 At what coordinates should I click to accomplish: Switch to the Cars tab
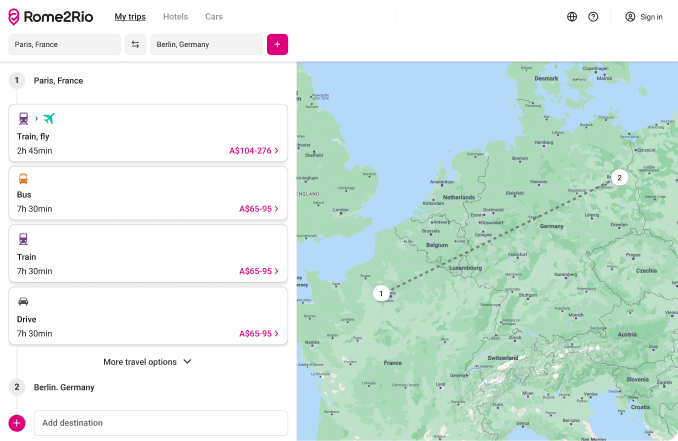click(214, 17)
